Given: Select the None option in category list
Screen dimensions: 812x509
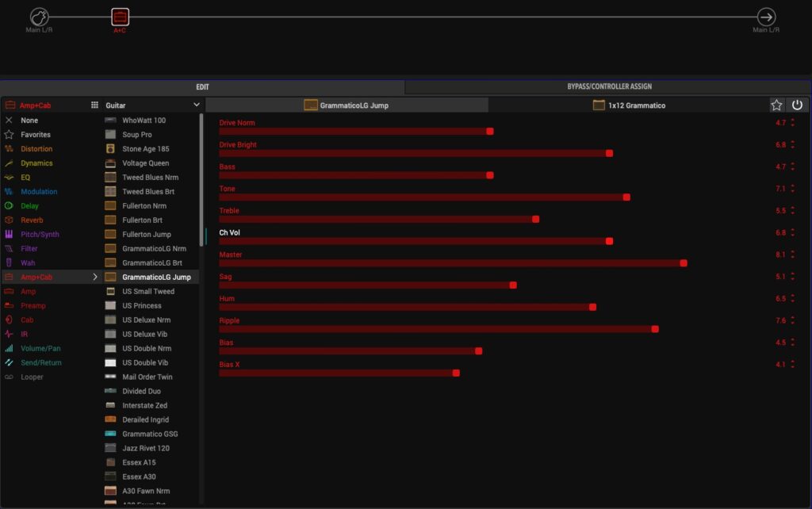Looking at the screenshot, I should tap(29, 121).
